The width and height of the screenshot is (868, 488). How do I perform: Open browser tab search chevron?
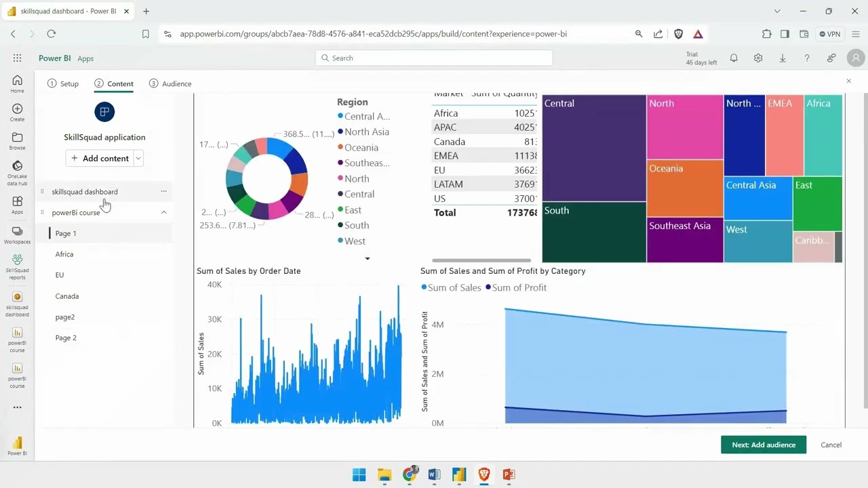(777, 11)
